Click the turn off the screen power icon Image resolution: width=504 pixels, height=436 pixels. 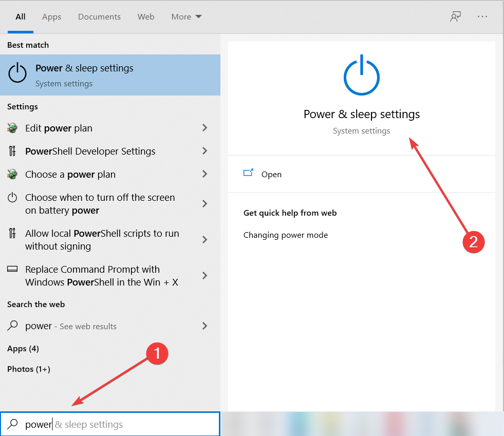pos(12,197)
